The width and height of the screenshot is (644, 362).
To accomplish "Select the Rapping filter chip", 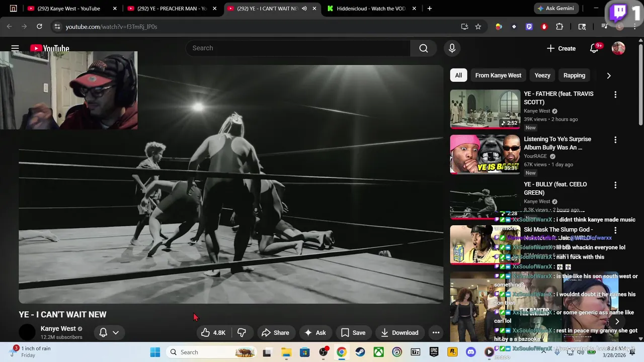I will 574,75.
